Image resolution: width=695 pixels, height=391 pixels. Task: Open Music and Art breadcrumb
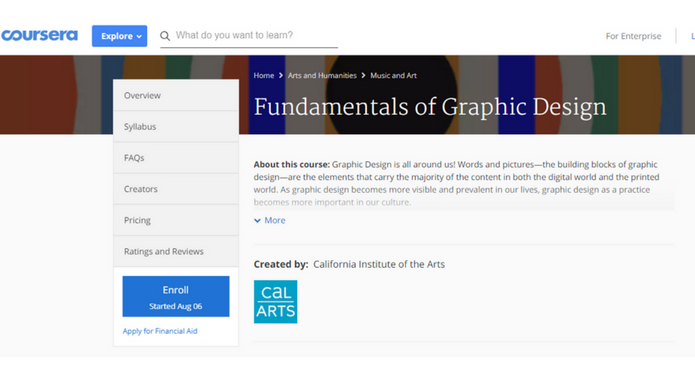pyautogui.click(x=394, y=76)
